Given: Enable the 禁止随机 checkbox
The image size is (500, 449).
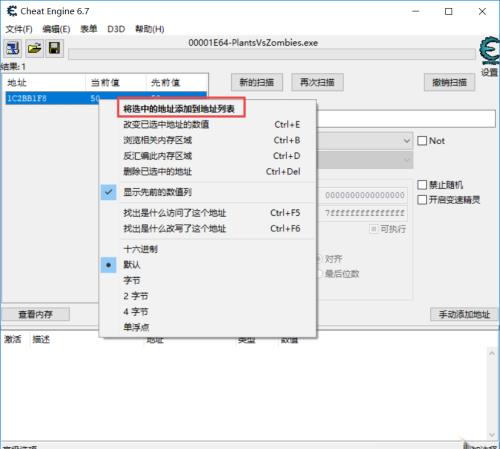Looking at the screenshot, I should (422, 185).
